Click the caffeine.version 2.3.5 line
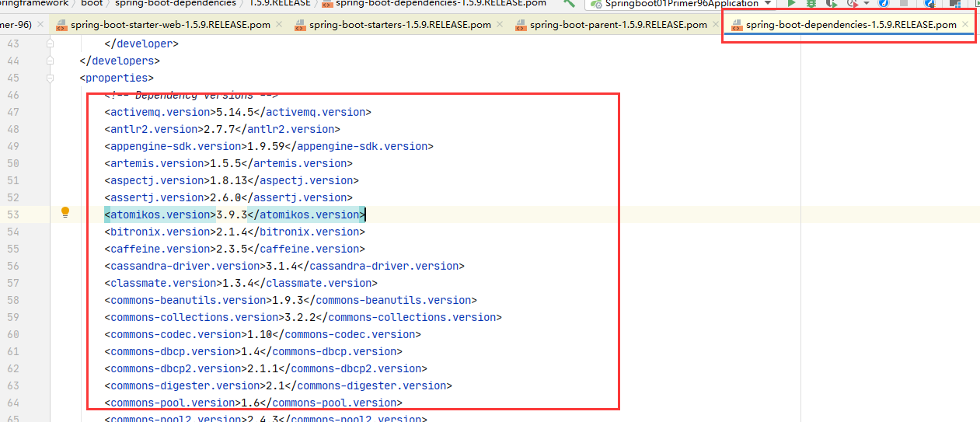 point(235,249)
